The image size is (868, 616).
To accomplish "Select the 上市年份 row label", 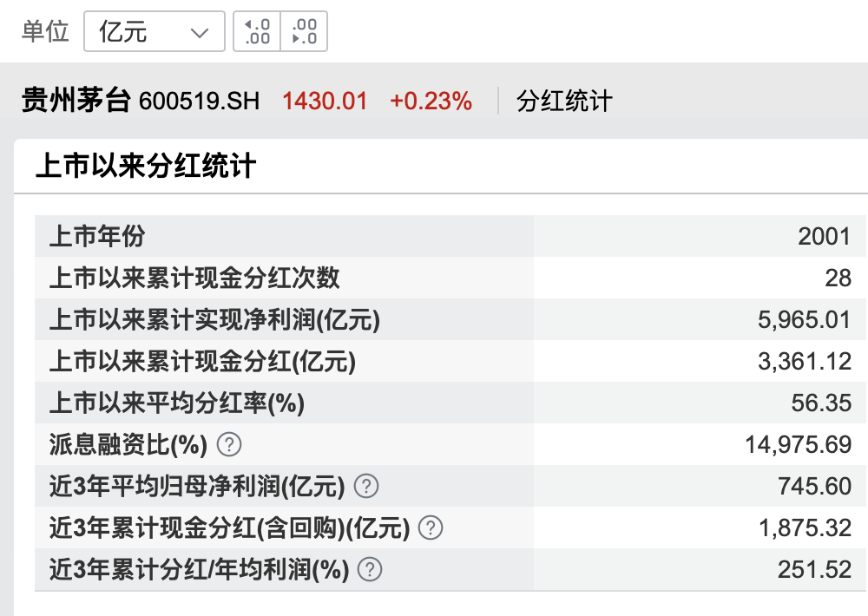I will click(x=97, y=236).
